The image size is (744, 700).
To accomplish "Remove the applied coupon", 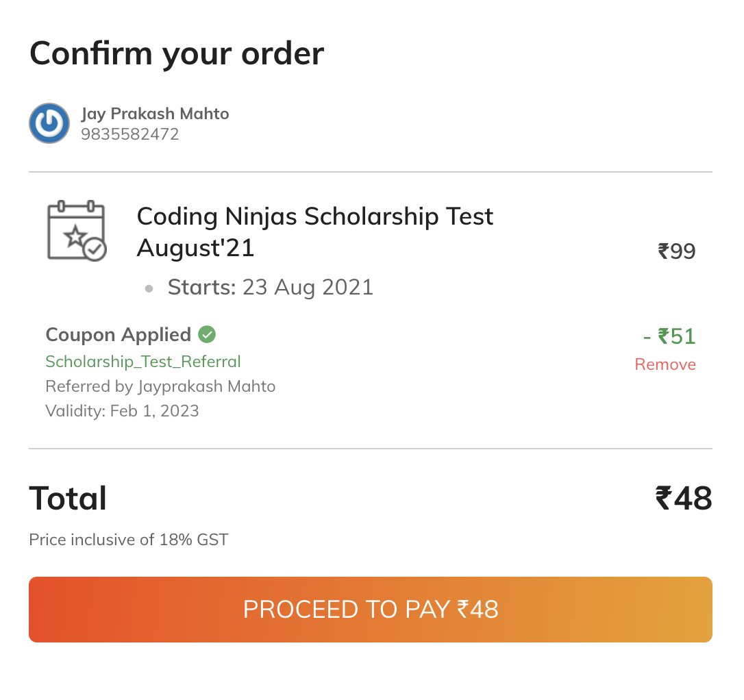I will (665, 364).
